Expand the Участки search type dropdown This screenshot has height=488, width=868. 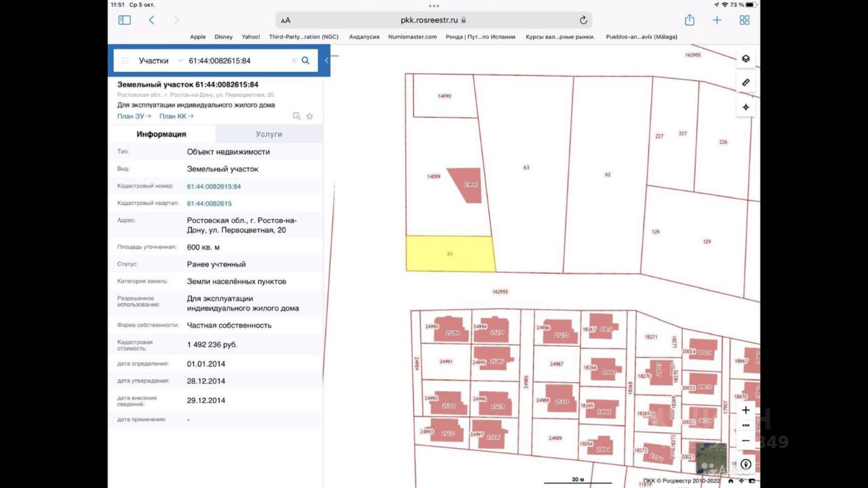coord(161,60)
